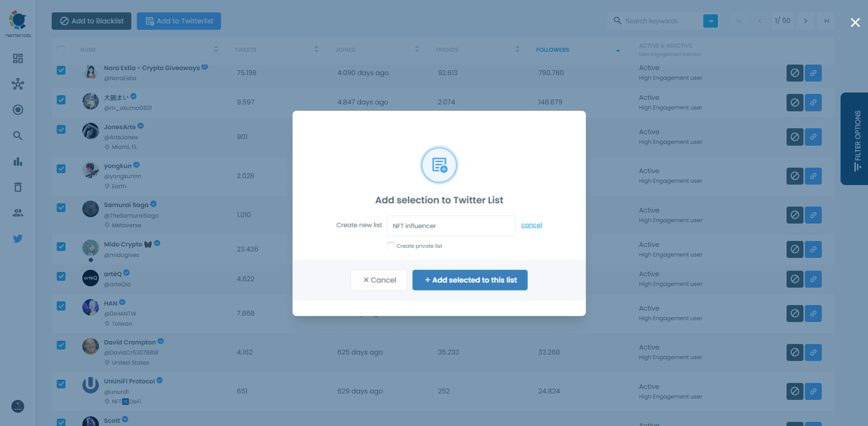Screen dimensions: 868x426
Task: Open the Twitter bird icon in sidebar
Action: tap(18, 239)
